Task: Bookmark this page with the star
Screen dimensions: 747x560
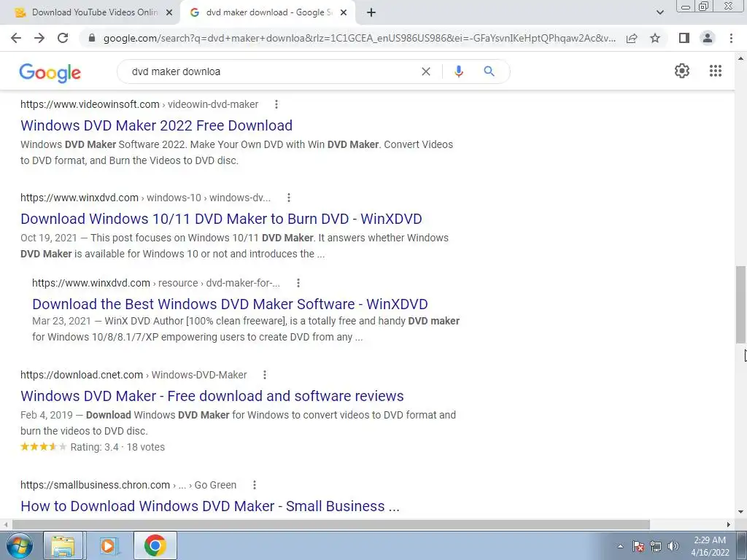Action: pyautogui.click(x=655, y=38)
